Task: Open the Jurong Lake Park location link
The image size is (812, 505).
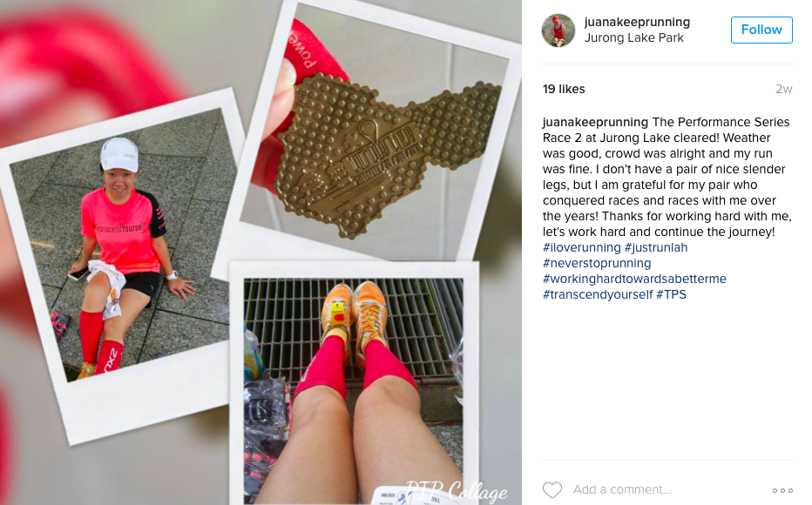Action: (634, 37)
